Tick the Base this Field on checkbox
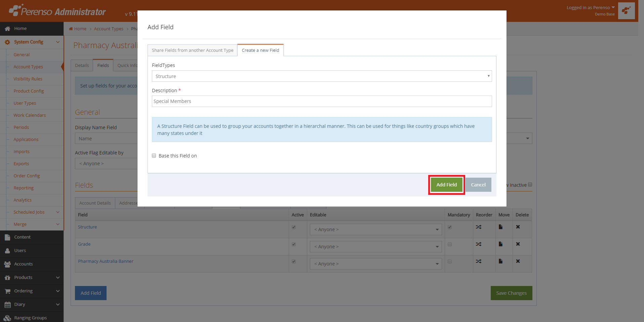Viewport: 644px width, 322px height. [x=154, y=156]
